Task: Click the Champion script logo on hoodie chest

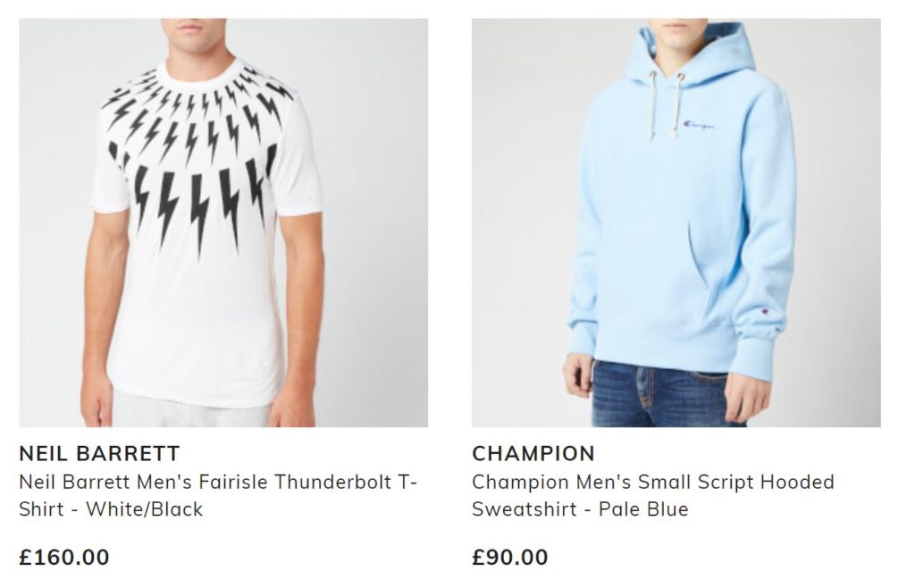Action: (x=699, y=124)
